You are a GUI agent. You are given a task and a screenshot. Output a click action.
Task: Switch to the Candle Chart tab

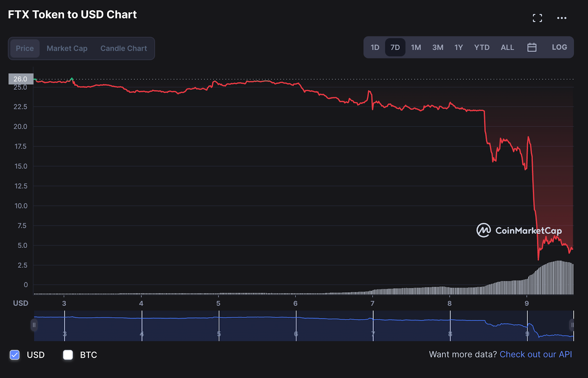pos(123,48)
